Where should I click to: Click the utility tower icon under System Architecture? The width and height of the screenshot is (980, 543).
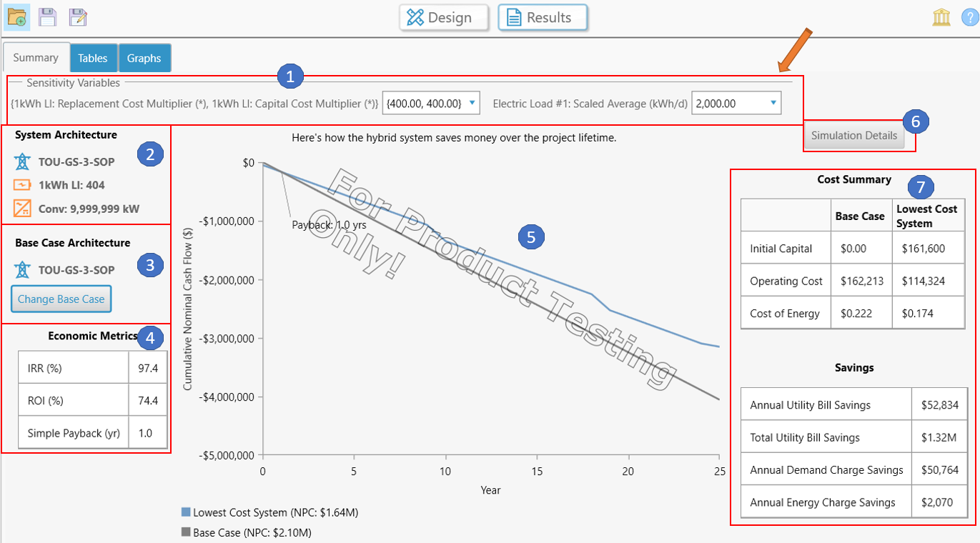click(x=23, y=161)
